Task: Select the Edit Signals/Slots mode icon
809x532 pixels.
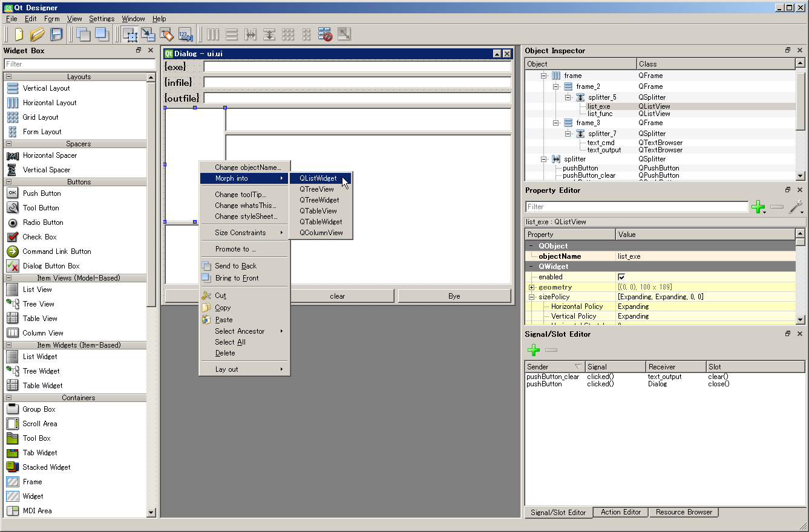Action: (148, 34)
